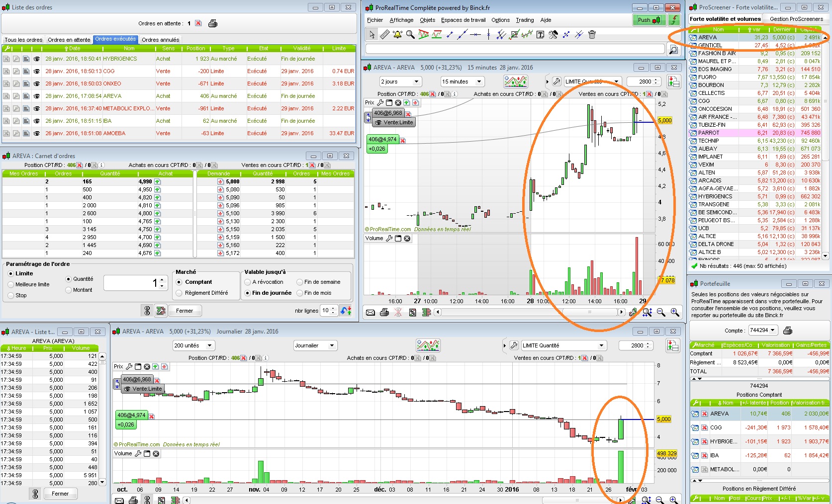Open the alert bell tool
This screenshot has width=832, height=504.
pyautogui.click(x=397, y=34)
